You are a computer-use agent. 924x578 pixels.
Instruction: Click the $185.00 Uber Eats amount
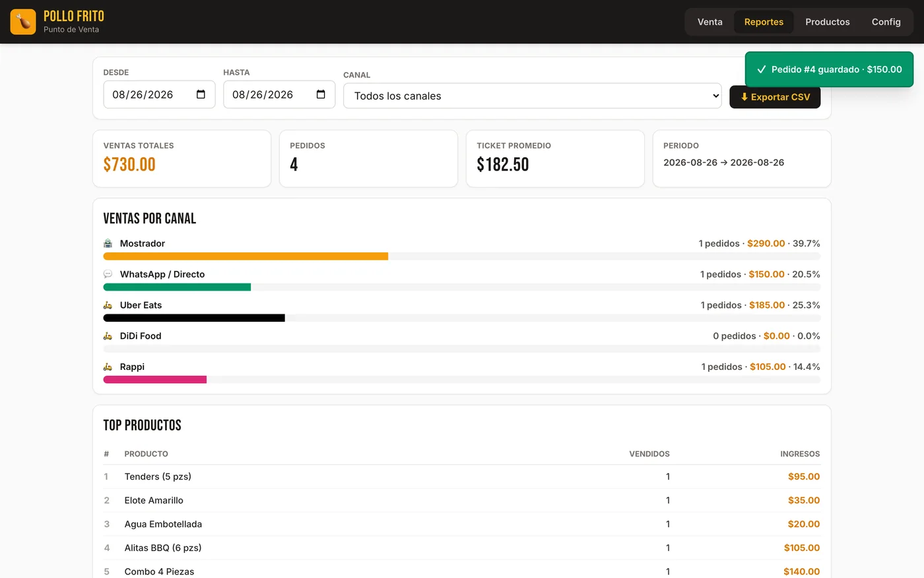click(767, 305)
